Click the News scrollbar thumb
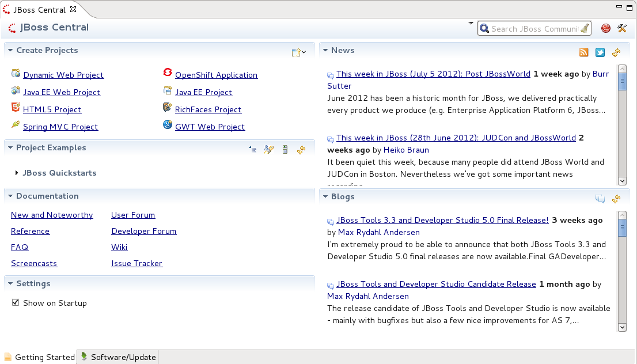637x364 pixels. coord(622,81)
